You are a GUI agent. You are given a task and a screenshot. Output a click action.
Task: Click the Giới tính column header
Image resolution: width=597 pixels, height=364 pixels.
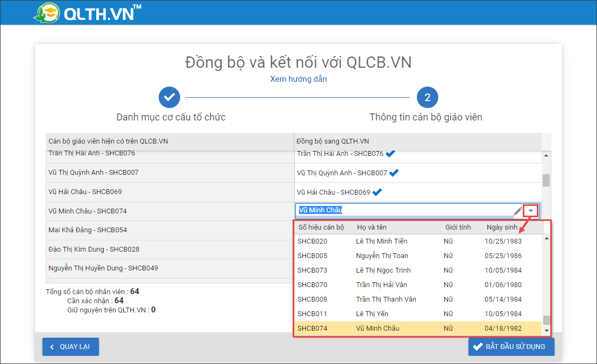tap(458, 227)
